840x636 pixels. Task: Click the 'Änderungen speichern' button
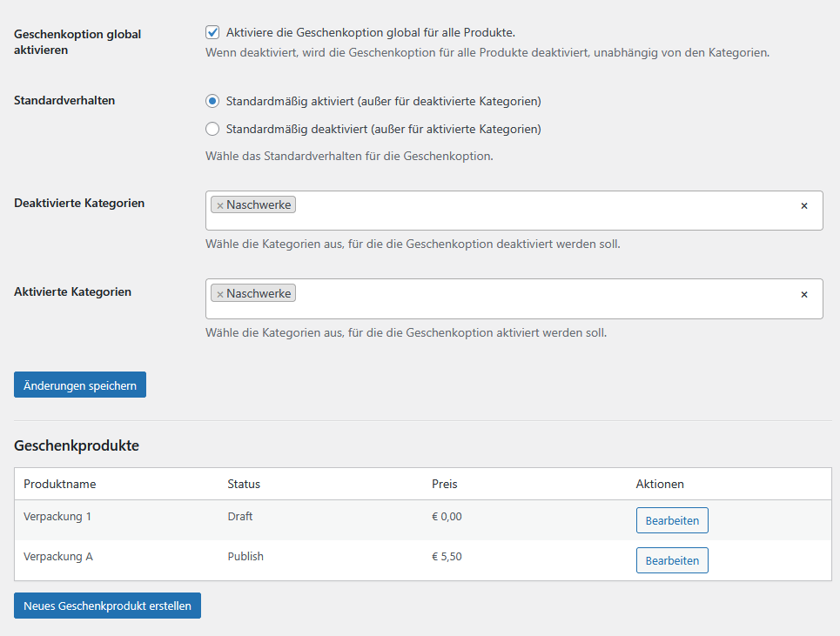(80, 385)
